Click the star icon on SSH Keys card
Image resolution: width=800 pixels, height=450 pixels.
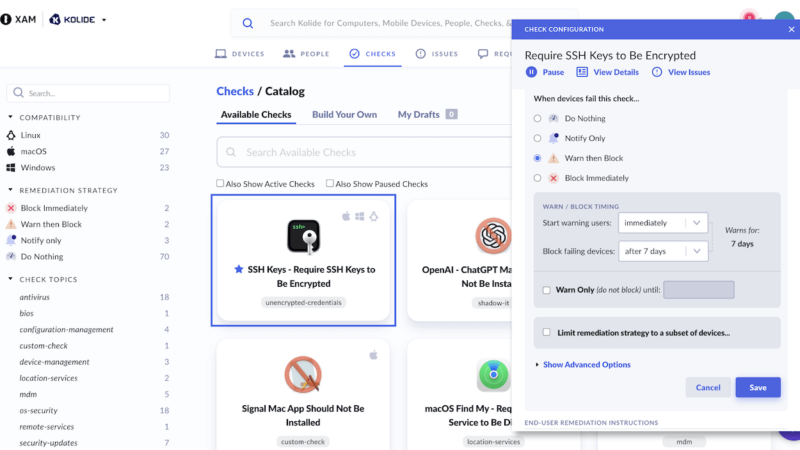pyautogui.click(x=238, y=269)
